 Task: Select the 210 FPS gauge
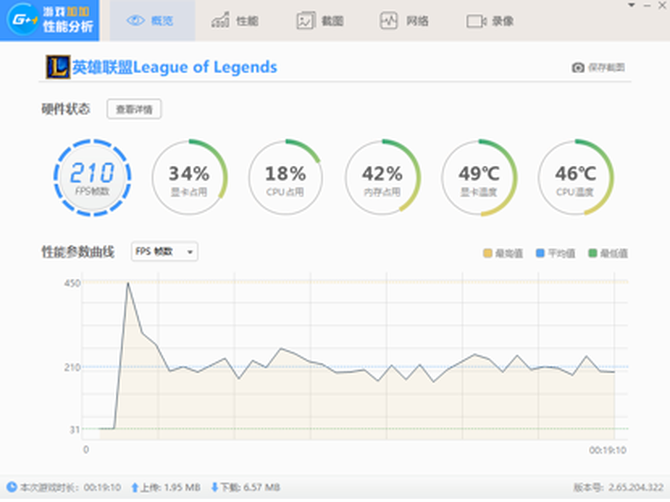click(92, 178)
